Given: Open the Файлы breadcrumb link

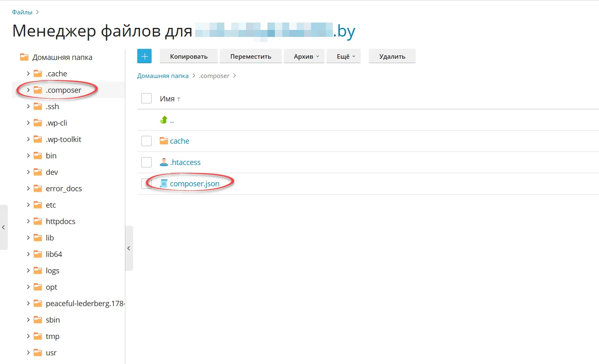Looking at the screenshot, I should tap(22, 12).
